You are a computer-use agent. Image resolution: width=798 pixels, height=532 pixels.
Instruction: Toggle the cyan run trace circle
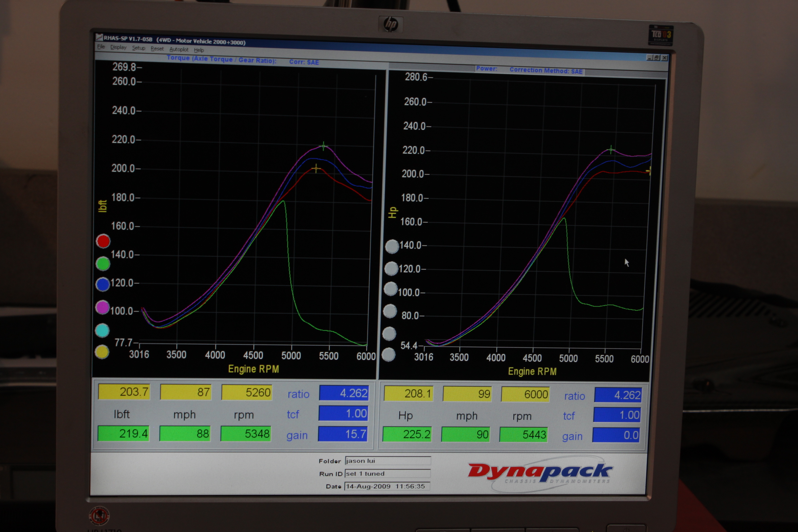(102, 330)
